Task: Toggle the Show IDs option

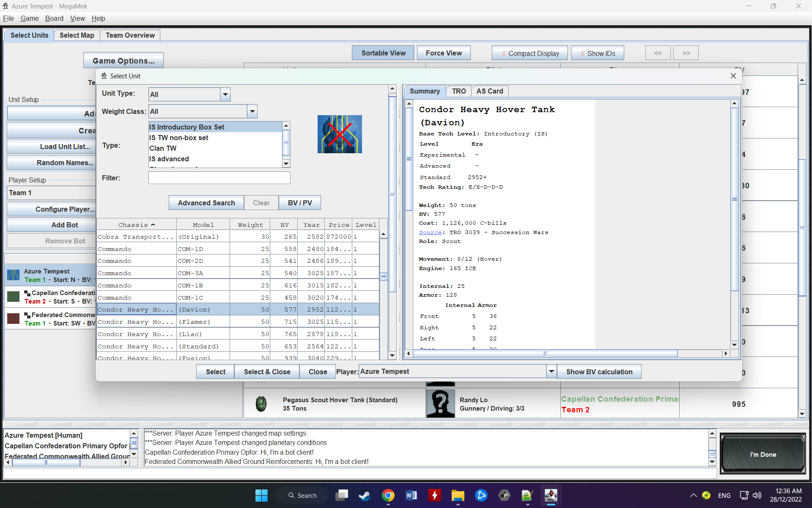Action: point(597,53)
